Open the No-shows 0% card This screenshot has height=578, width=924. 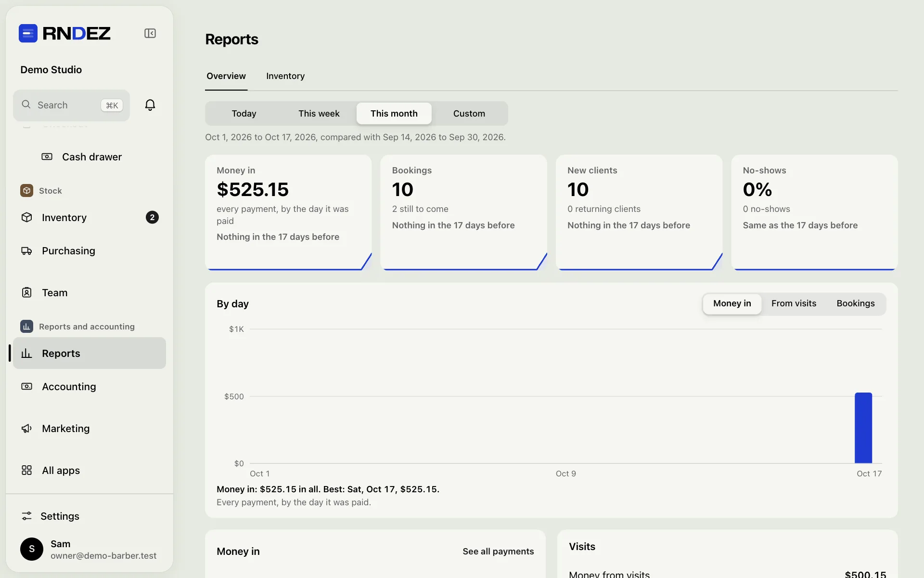coord(814,212)
